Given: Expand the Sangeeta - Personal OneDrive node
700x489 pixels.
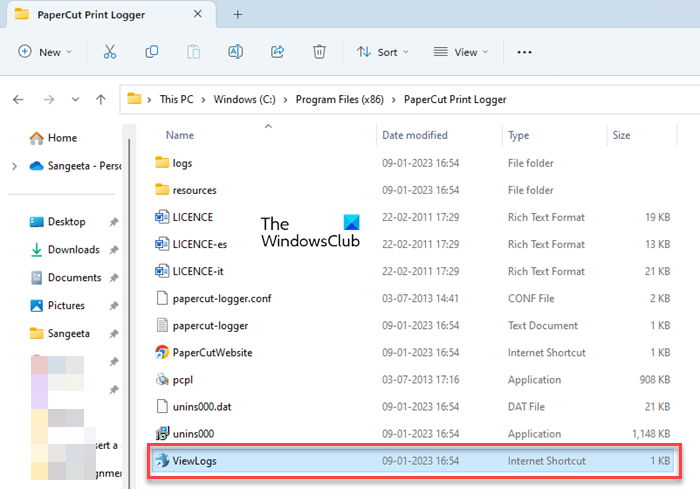Looking at the screenshot, I should click(x=14, y=166).
